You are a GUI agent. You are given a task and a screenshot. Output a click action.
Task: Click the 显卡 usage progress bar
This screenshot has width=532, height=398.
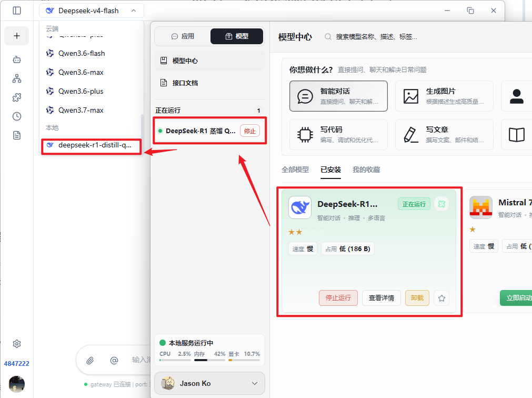click(244, 360)
